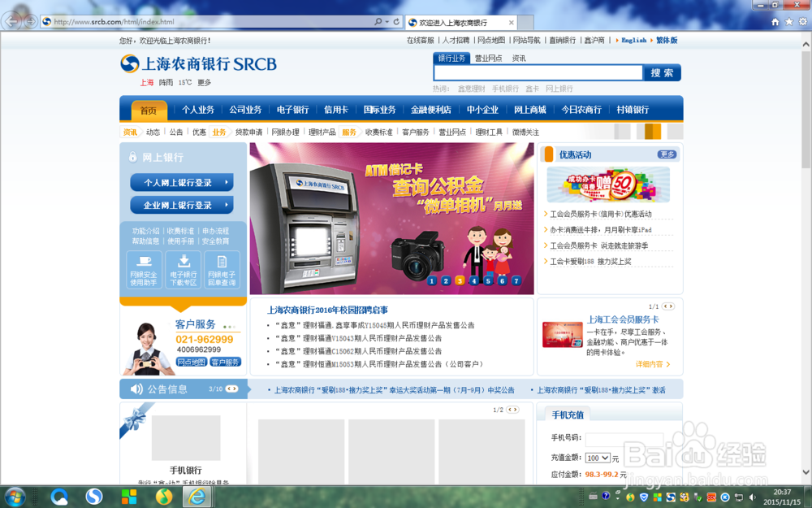Open the 首页 nav tab
Viewport: 812px width, 508px height.
click(149, 111)
